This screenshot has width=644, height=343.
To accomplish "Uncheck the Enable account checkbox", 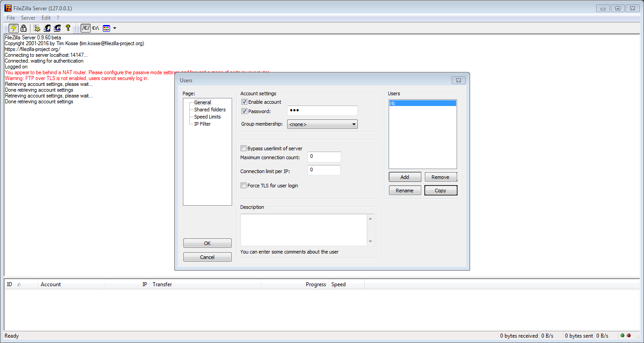I will 244,102.
